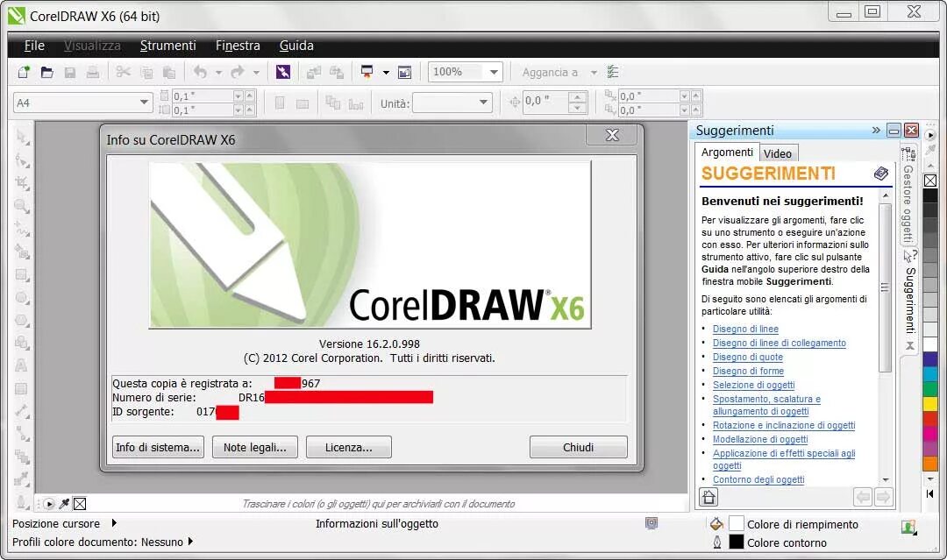Screen dimensions: 947x560
Task: Click the color proofing icon in status bar
Action: 651,523
